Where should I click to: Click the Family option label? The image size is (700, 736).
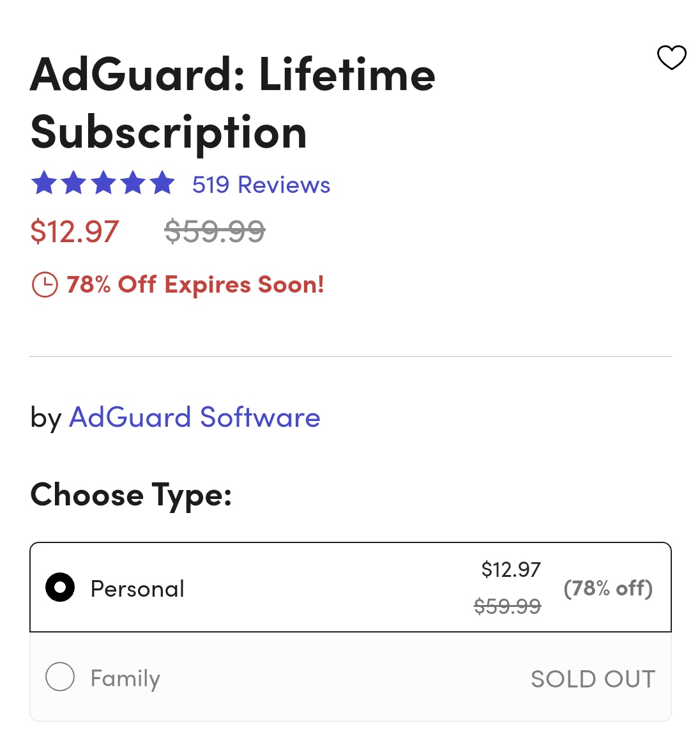pos(125,678)
